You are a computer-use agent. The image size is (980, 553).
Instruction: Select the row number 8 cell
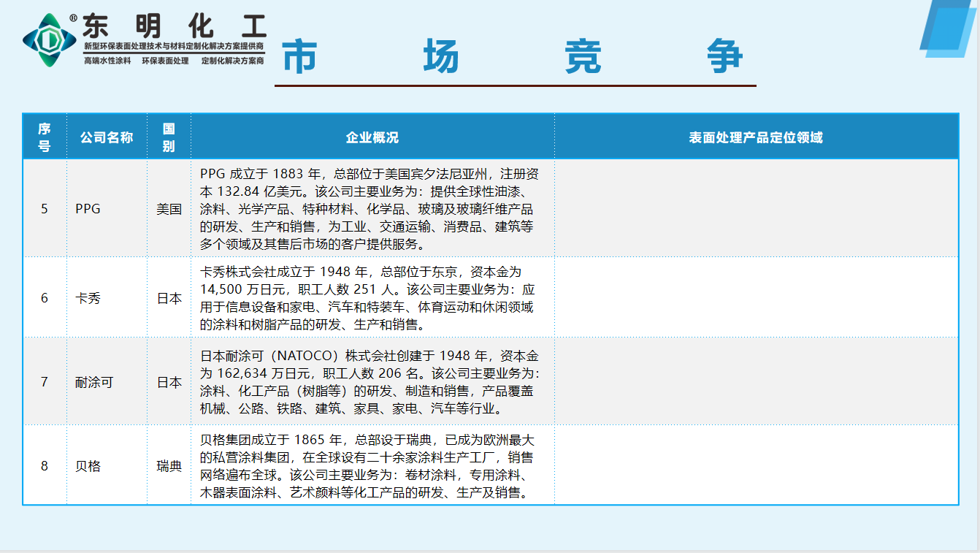click(x=45, y=465)
